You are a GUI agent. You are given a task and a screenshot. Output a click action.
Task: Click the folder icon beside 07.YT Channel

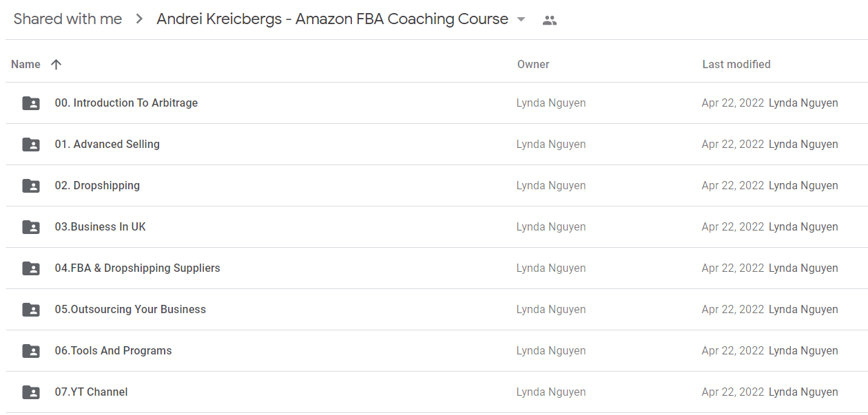coord(31,392)
